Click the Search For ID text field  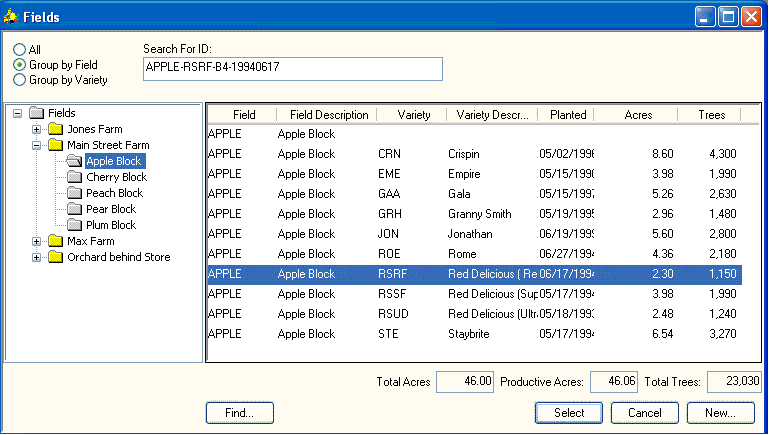[292, 68]
